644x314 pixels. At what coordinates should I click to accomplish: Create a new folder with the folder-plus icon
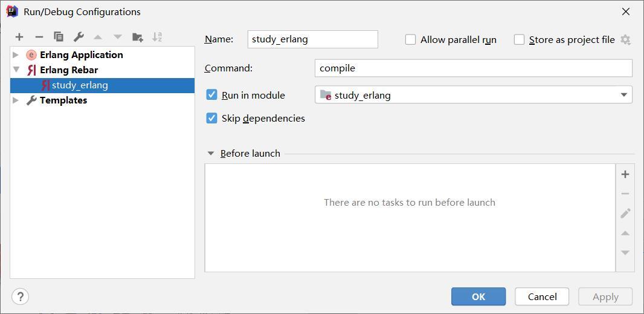point(138,37)
